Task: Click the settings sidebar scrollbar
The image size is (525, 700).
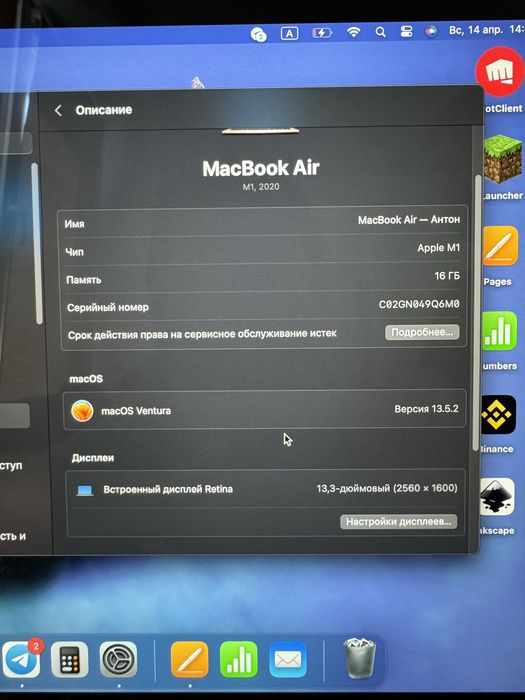Action: (x=38, y=243)
